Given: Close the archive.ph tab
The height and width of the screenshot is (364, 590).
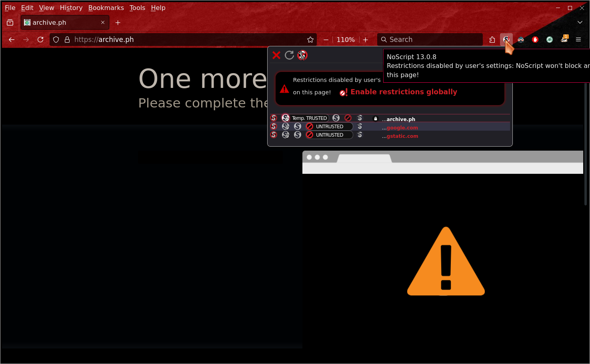Looking at the screenshot, I should pyautogui.click(x=103, y=23).
